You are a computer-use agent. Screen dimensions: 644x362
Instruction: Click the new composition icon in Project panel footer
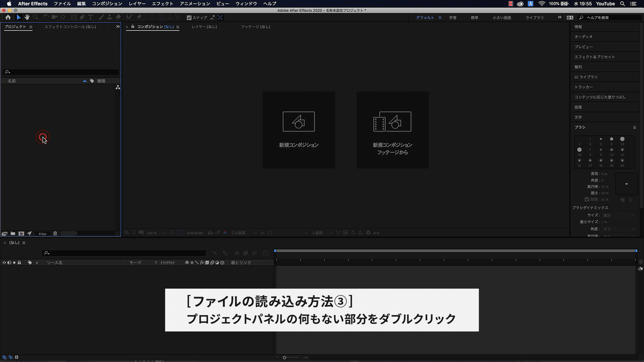click(21, 233)
